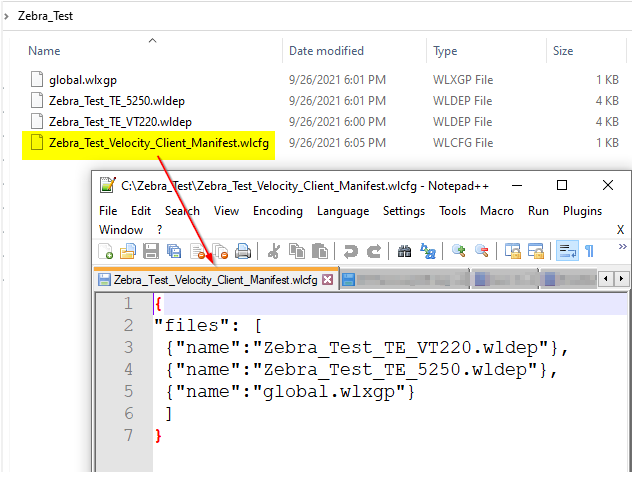Viewport: 632px width, 478px height.
Task: Click the Copy icon in toolbar
Action: tap(297, 251)
